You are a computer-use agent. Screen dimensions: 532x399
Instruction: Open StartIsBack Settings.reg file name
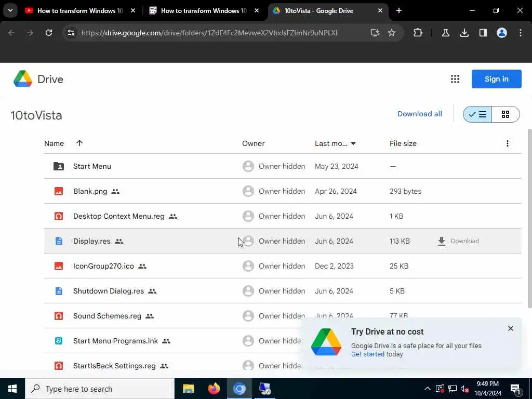coord(114,366)
